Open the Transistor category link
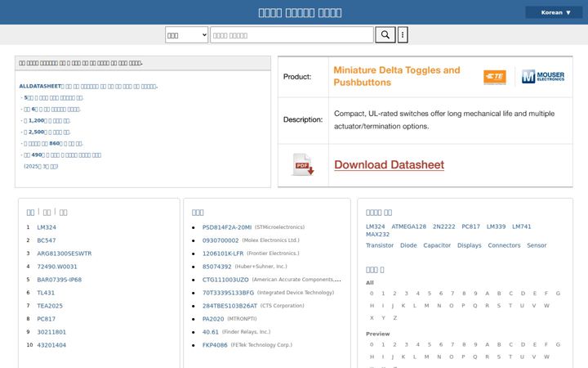 click(x=380, y=245)
